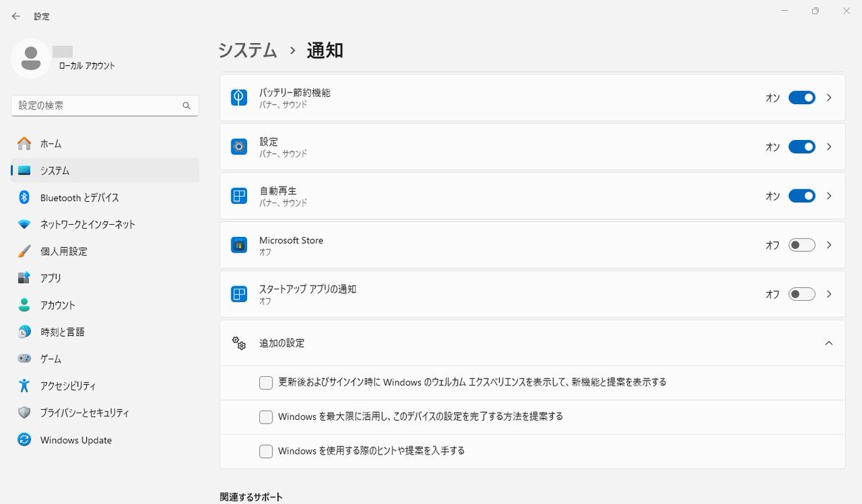Click the Microsoft Store app icon
This screenshot has height=504, width=862.
tap(239, 245)
